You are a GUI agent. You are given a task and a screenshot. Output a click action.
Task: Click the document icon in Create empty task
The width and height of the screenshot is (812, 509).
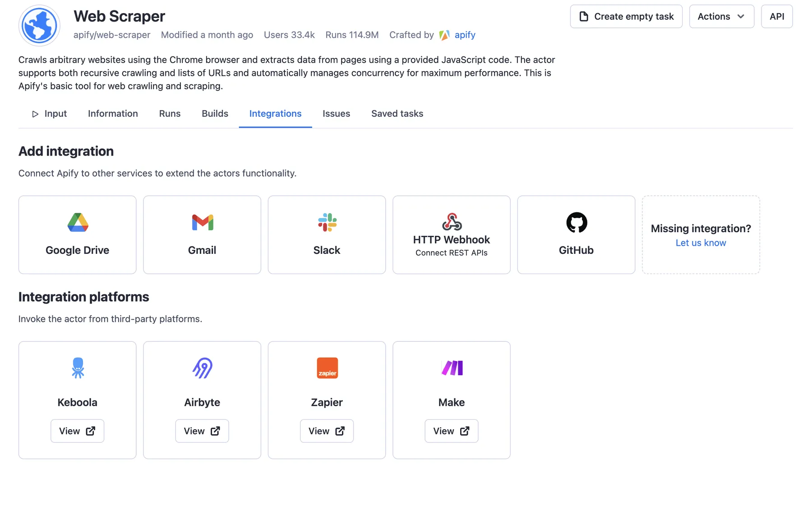[584, 17]
